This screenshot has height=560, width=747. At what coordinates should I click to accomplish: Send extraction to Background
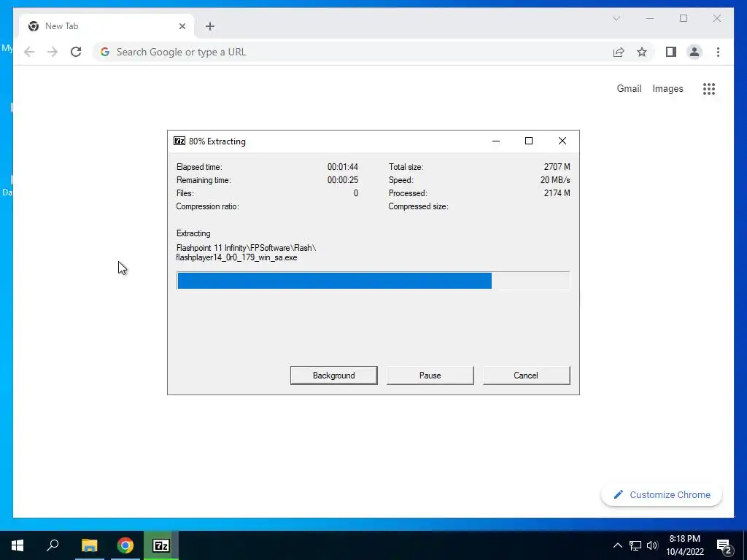point(333,376)
